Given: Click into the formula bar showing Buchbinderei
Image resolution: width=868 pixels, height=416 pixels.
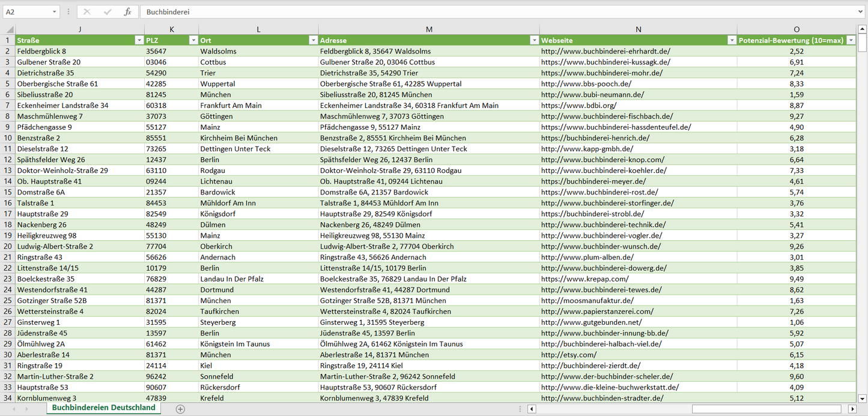Looking at the screenshot, I should point(481,11).
